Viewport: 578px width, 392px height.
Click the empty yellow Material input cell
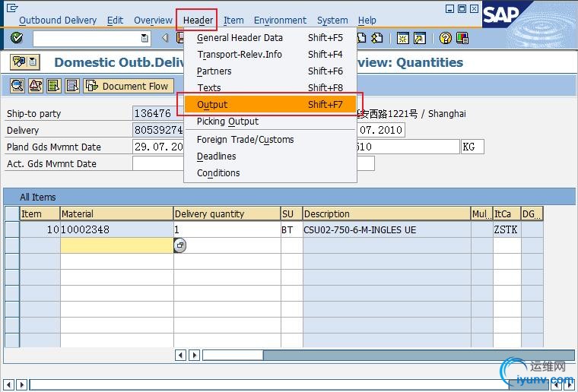point(117,245)
